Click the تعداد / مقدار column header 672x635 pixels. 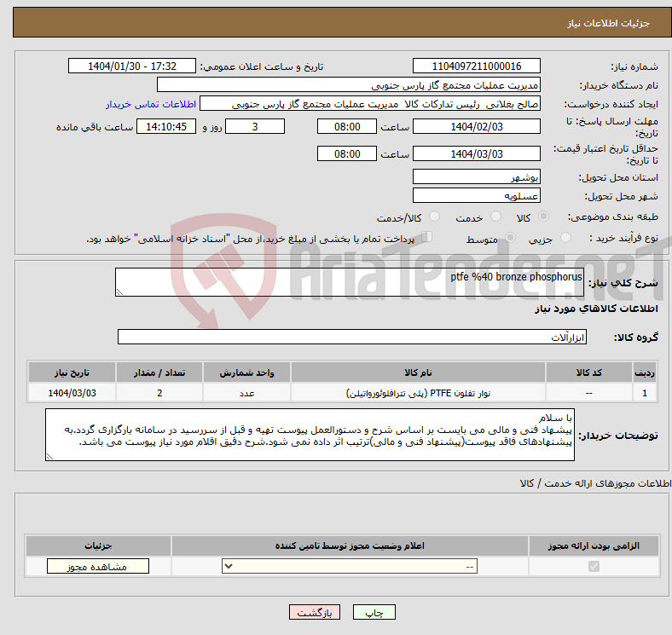click(159, 372)
